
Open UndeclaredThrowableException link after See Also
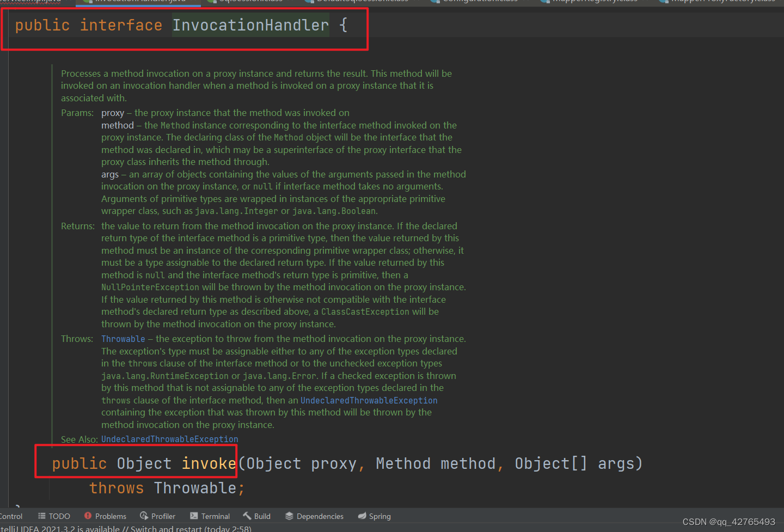(x=169, y=439)
